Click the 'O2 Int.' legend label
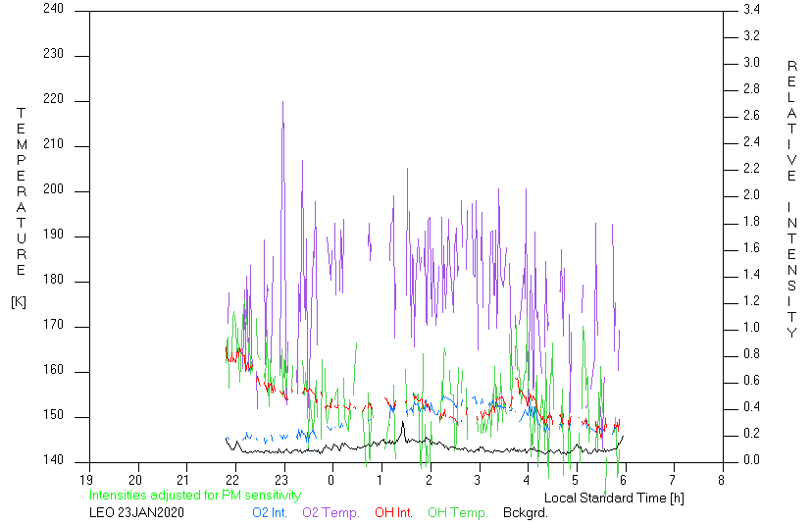 [270, 513]
